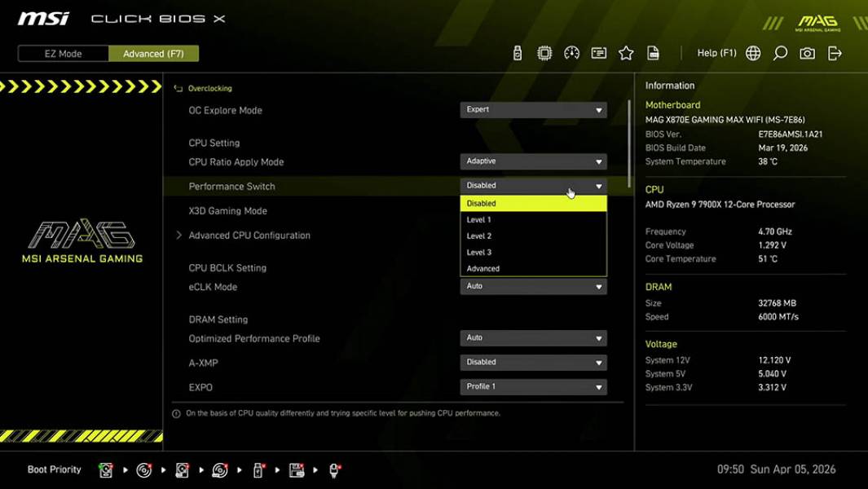Open the eCLK Mode dropdown
Image resolution: width=868 pixels, height=489 pixels.
(533, 286)
